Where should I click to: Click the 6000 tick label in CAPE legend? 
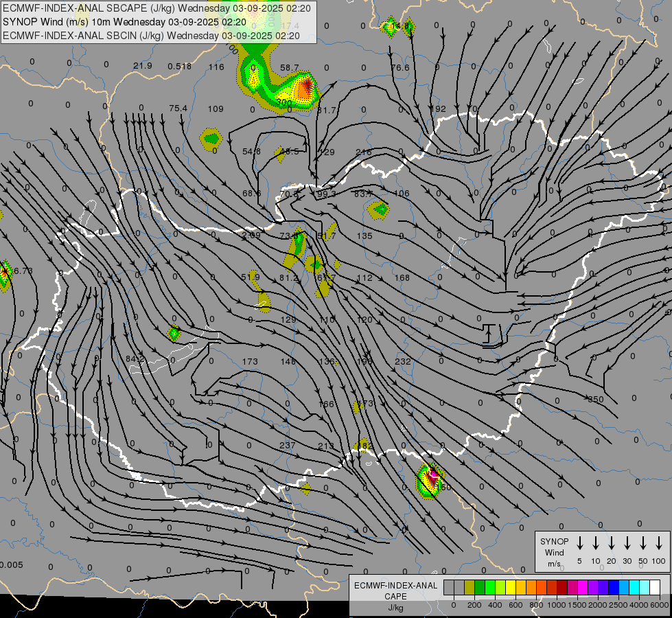pos(660,605)
